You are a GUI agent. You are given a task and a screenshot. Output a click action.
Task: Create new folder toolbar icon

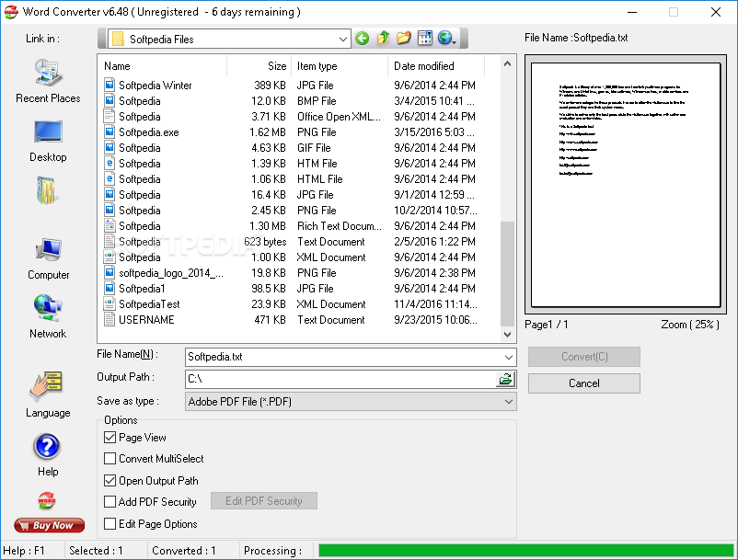tap(403, 38)
